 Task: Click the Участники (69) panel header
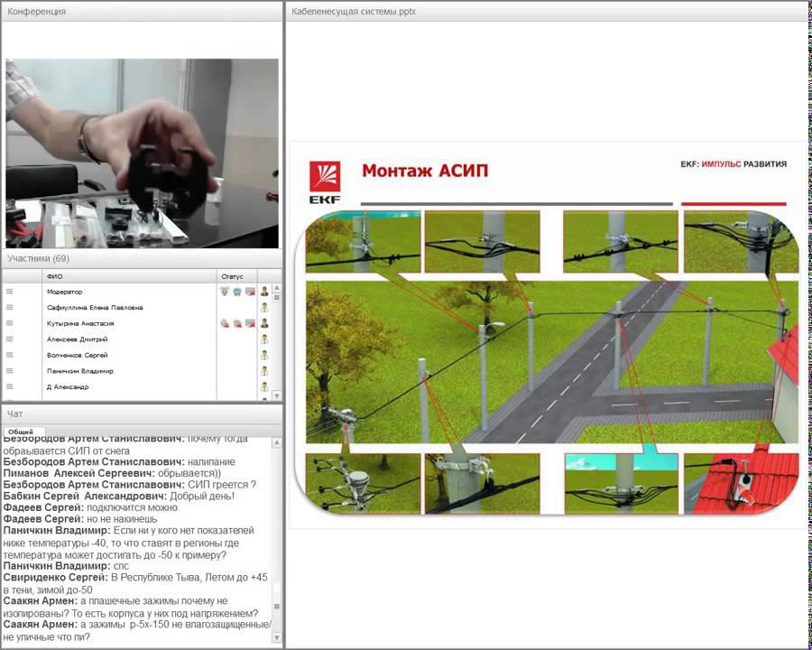(142, 258)
